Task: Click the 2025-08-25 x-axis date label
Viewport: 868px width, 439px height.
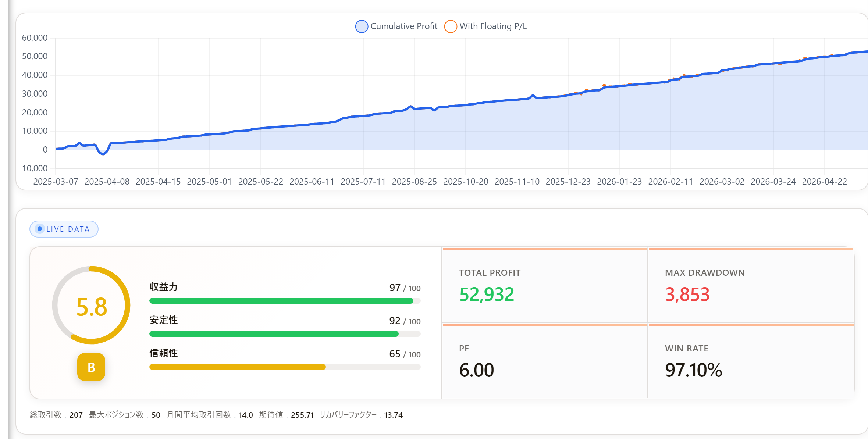Action: click(x=415, y=182)
